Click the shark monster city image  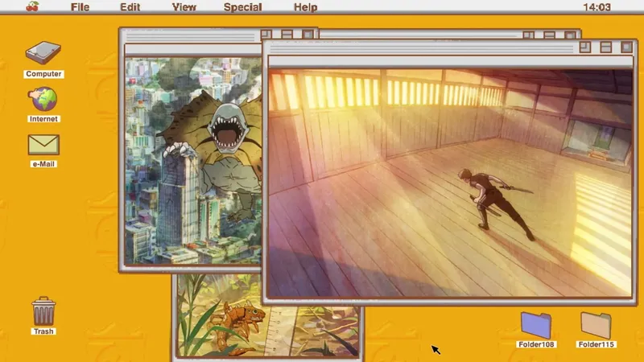[x=193, y=161]
